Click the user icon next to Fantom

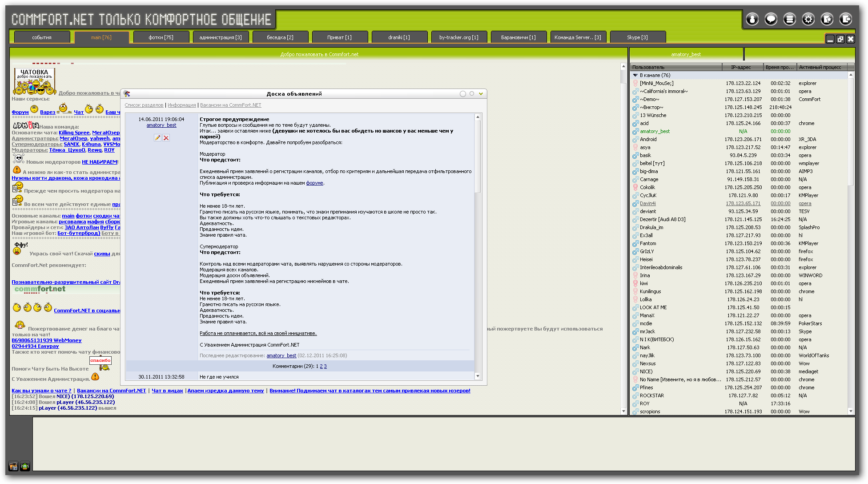[x=635, y=243]
